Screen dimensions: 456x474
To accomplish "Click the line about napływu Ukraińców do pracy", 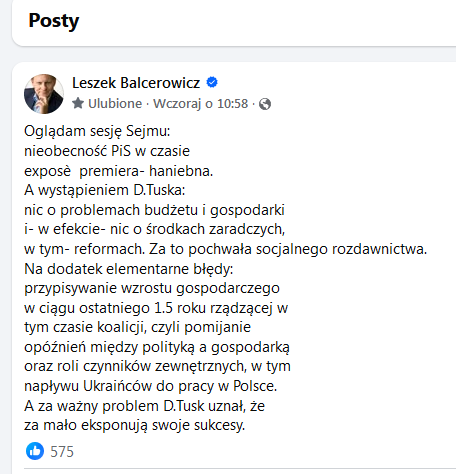I will 150,386.
